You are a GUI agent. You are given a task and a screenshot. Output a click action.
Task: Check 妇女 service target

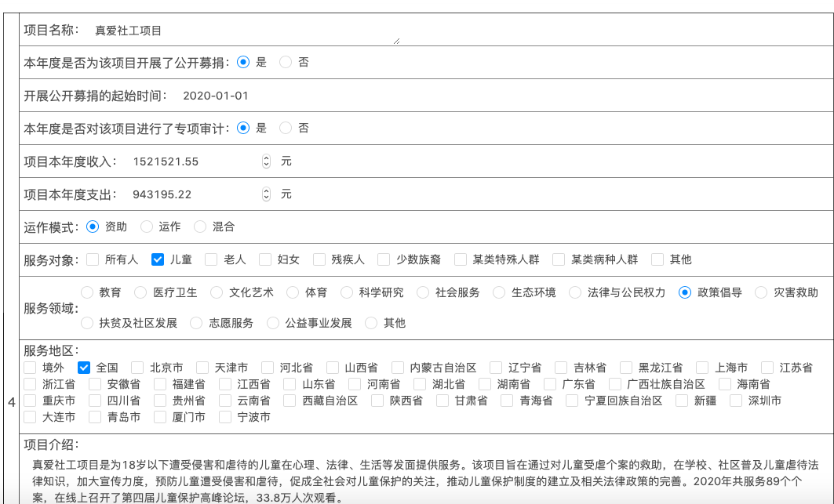click(265, 259)
